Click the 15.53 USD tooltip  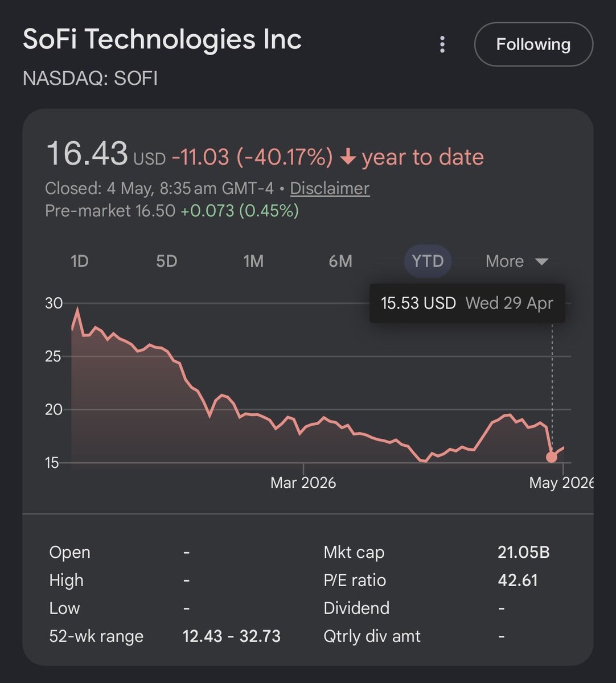[467, 303]
